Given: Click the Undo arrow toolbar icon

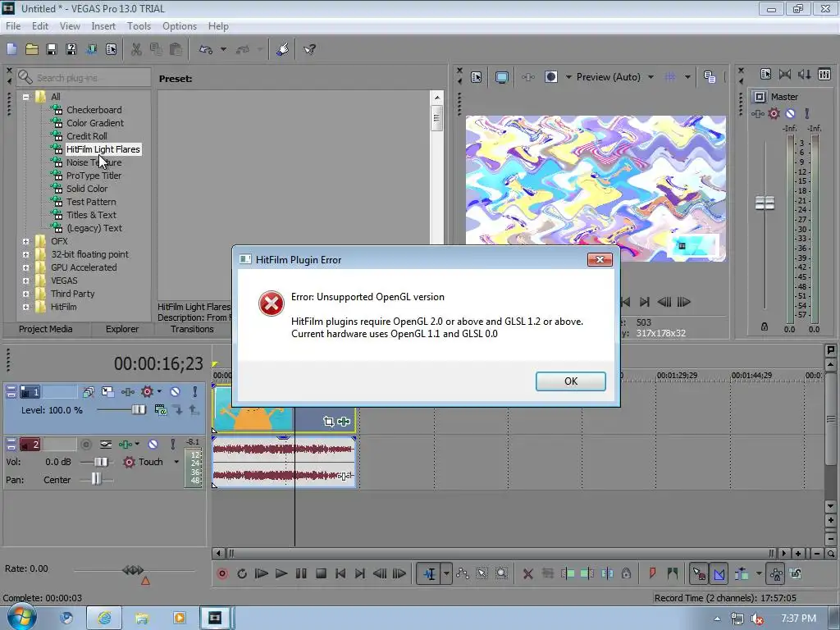Looking at the screenshot, I should (x=206, y=49).
